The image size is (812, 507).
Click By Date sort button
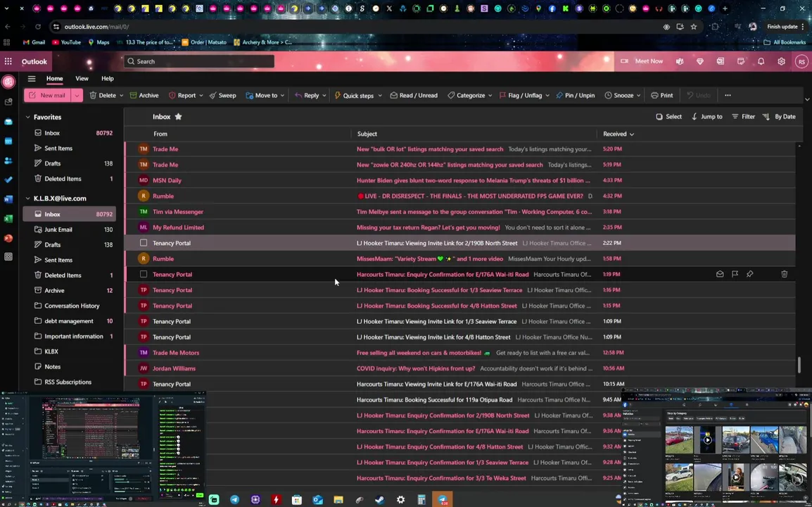(779, 117)
